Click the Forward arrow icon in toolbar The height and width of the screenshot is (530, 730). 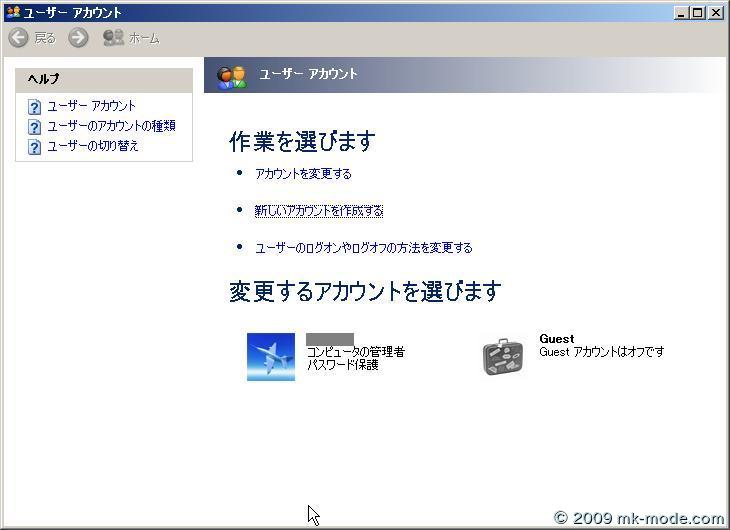(78, 38)
